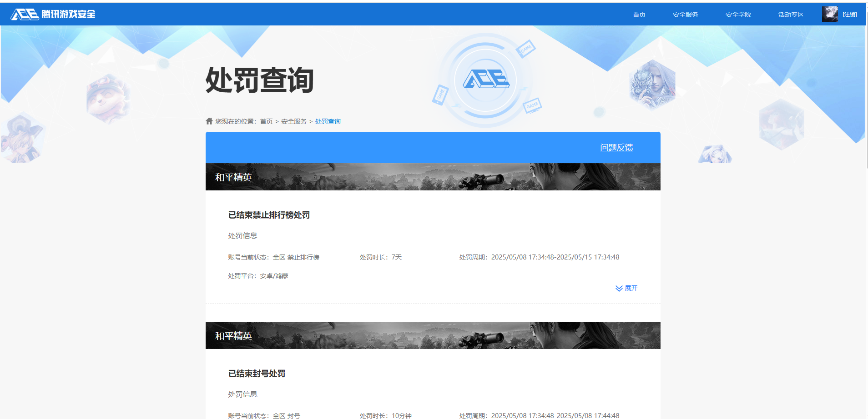Open the 首页 menu item
Viewport: 868px width, 419px height.
coord(639,14)
